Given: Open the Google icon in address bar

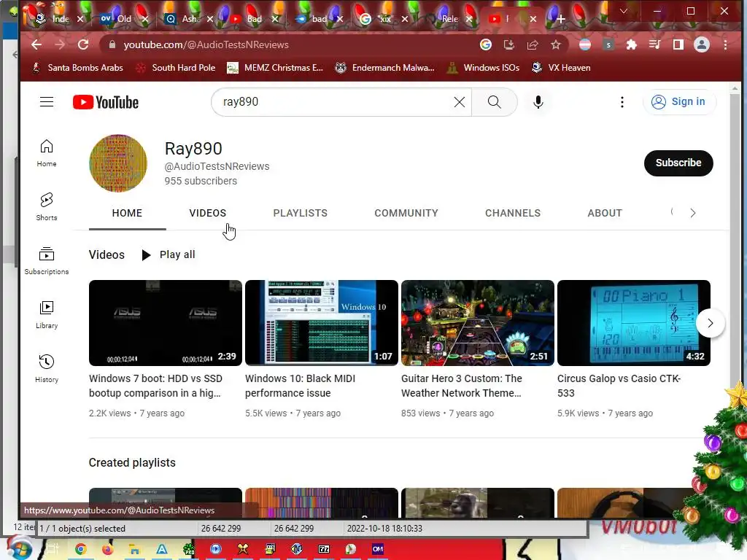Looking at the screenshot, I should (x=485, y=44).
